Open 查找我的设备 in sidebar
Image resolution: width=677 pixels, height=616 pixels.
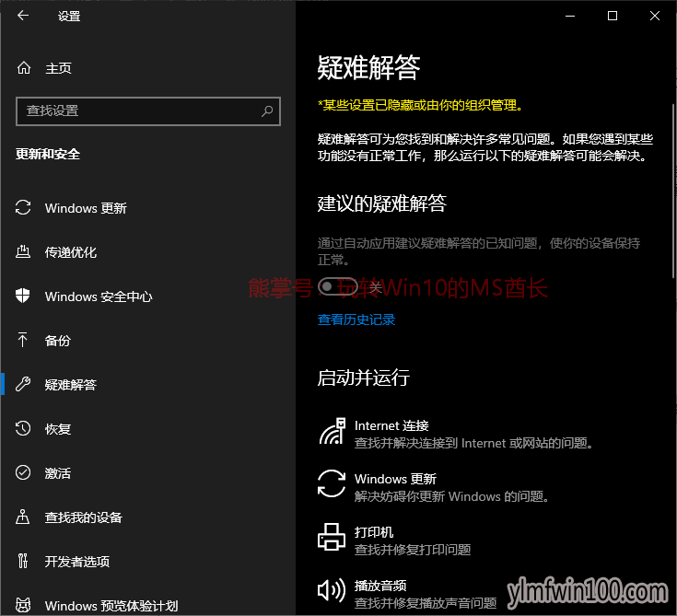(x=84, y=517)
